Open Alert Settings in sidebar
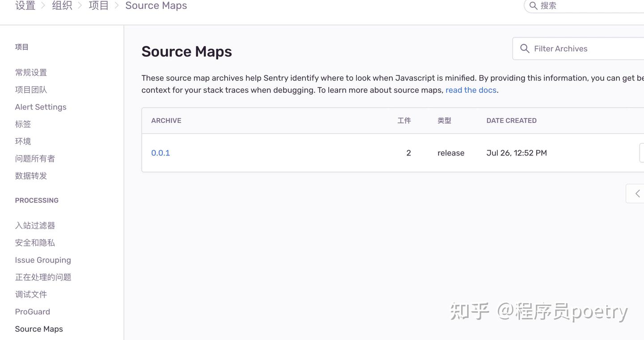Viewport: 644px width, 340px height. 41,107
